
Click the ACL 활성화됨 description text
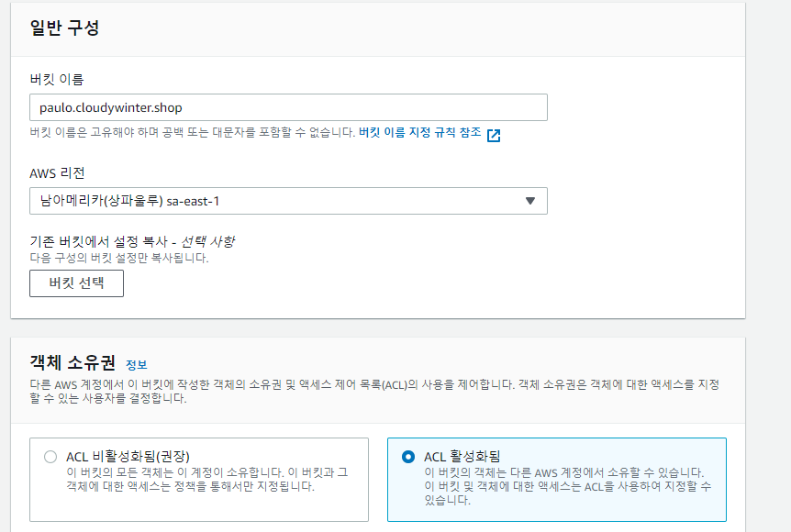(567, 487)
